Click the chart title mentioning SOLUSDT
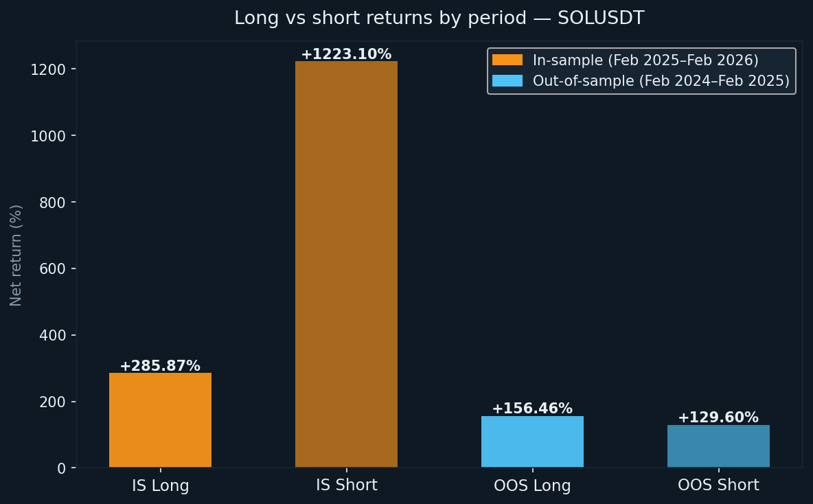Viewport: 813px width, 504px height. point(439,19)
